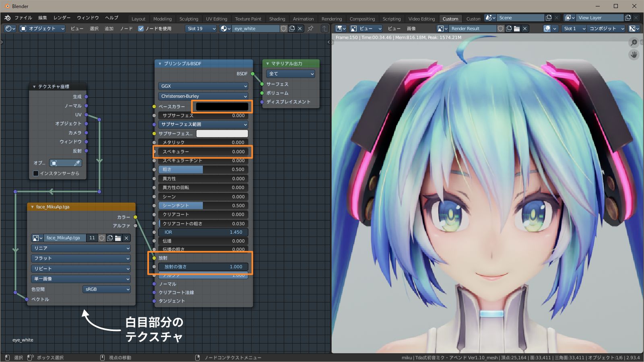Open the GGX distribution dropdown
This screenshot has height=362, width=644.
pyautogui.click(x=203, y=86)
